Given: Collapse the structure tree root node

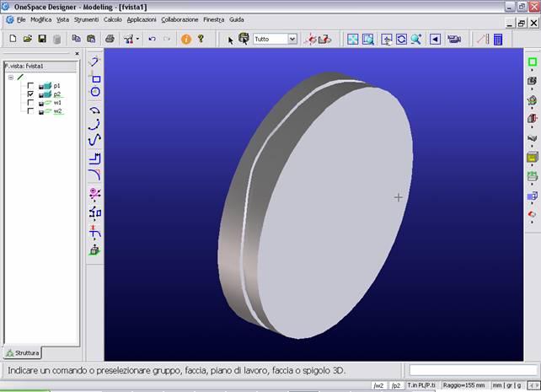Looking at the screenshot, I should coord(11,78).
